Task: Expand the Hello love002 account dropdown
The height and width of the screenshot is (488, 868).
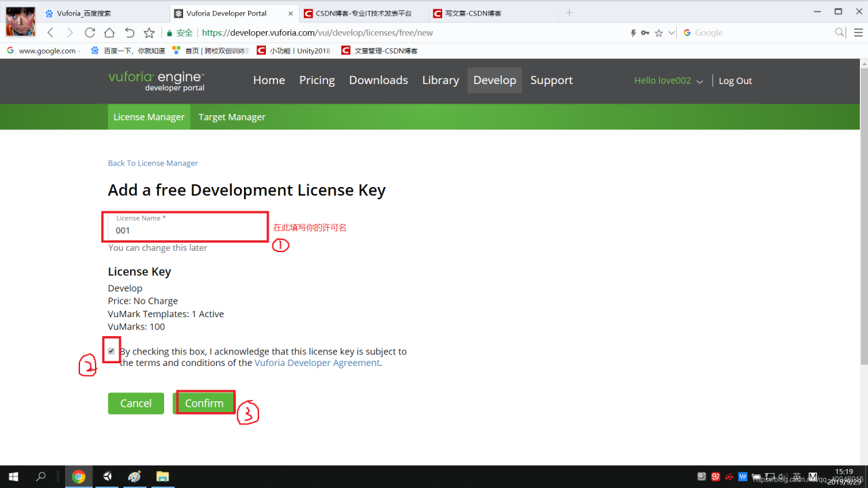Action: (669, 81)
